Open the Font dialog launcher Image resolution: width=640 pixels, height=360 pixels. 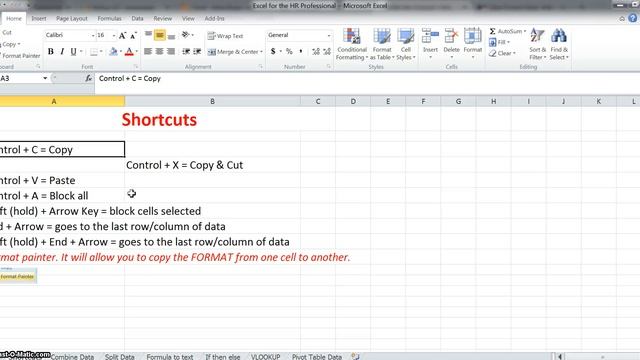(x=136, y=67)
